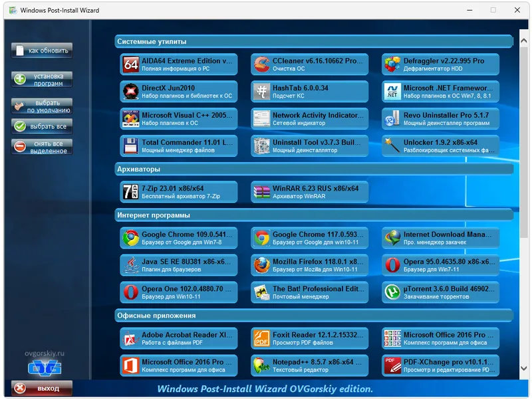532x400 pixels.
Task: Select 'DirectX Jun2010' entry text
Action: point(168,88)
